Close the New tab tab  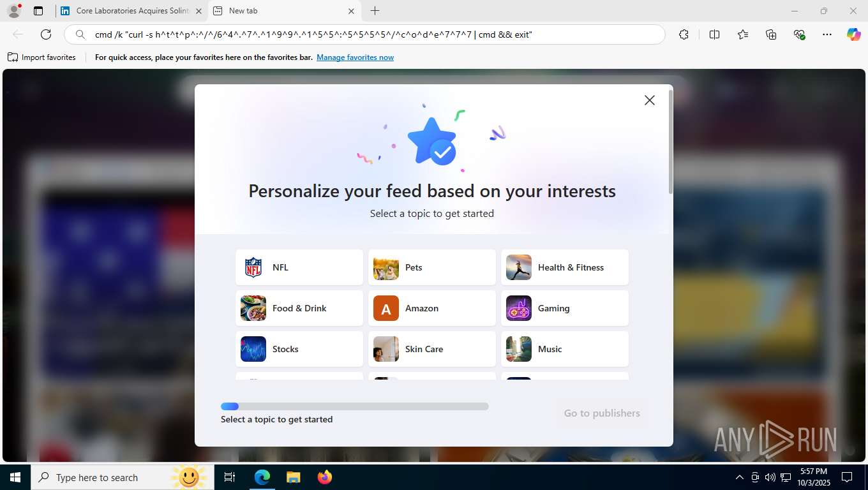coord(351,11)
